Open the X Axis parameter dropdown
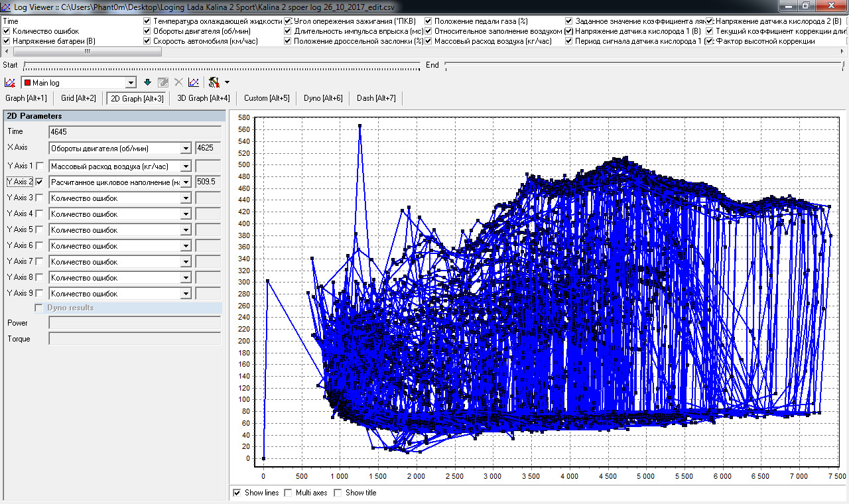 pyautogui.click(x=185, y=148)
